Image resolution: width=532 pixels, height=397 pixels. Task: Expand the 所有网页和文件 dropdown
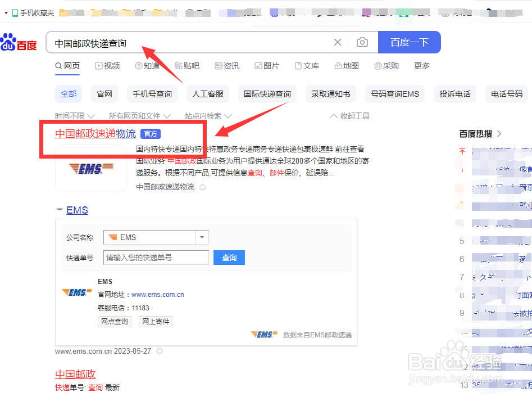139,116
